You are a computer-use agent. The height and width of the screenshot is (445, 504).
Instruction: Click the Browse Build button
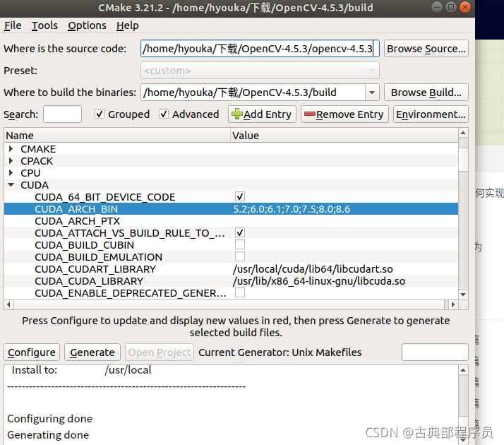coord(426,93)
